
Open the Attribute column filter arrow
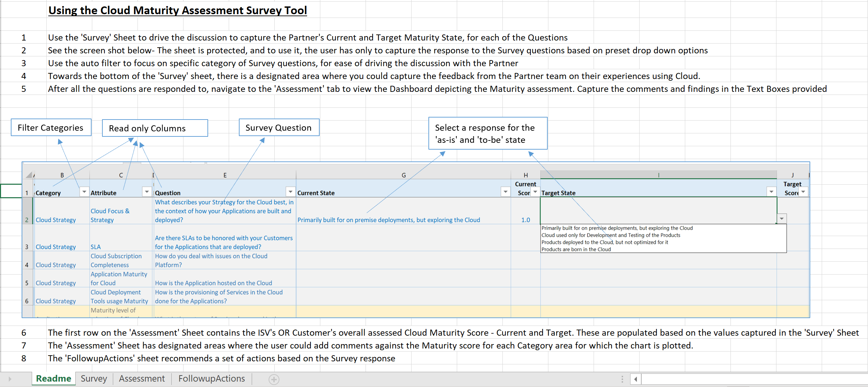click(x=147, y=192)
